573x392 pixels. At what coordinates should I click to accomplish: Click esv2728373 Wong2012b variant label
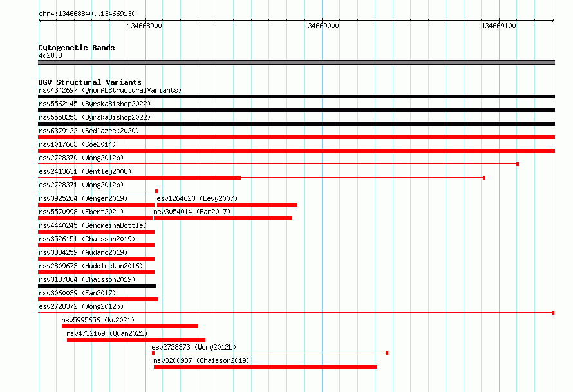coord(194,347)
